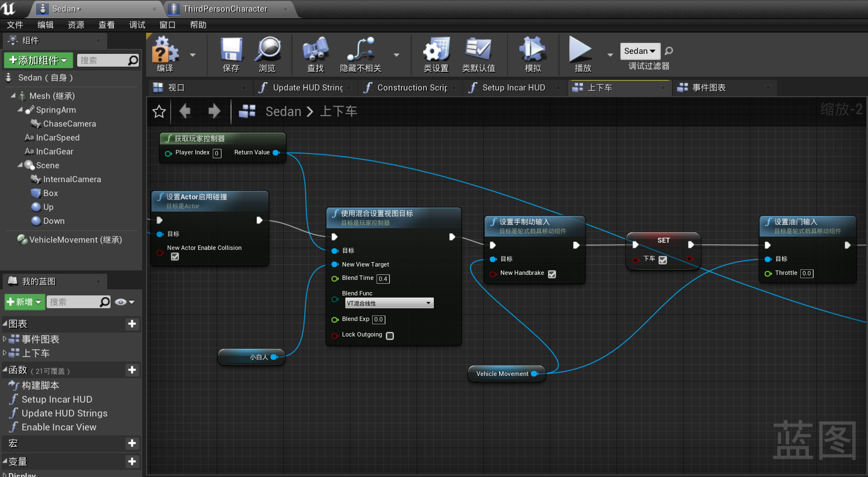868x477 pixels.
Task: Start 模拟 (Simulate) from the toolbar
Action: 533,50
